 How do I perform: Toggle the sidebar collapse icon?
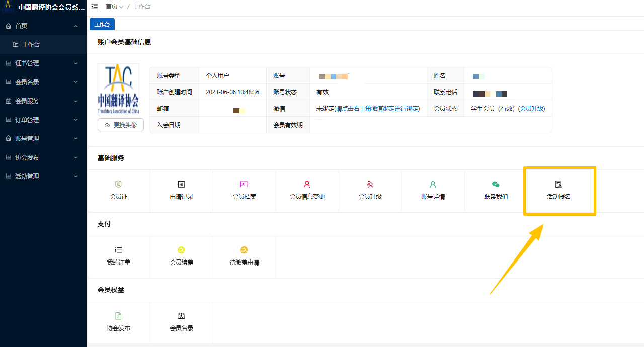(x=95, y=7)
